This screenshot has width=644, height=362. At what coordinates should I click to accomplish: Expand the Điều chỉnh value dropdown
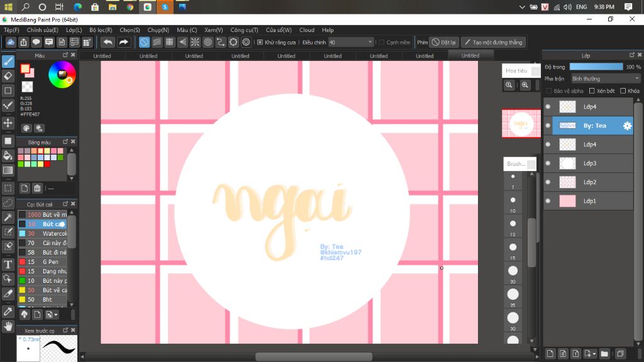click(370, 42)
